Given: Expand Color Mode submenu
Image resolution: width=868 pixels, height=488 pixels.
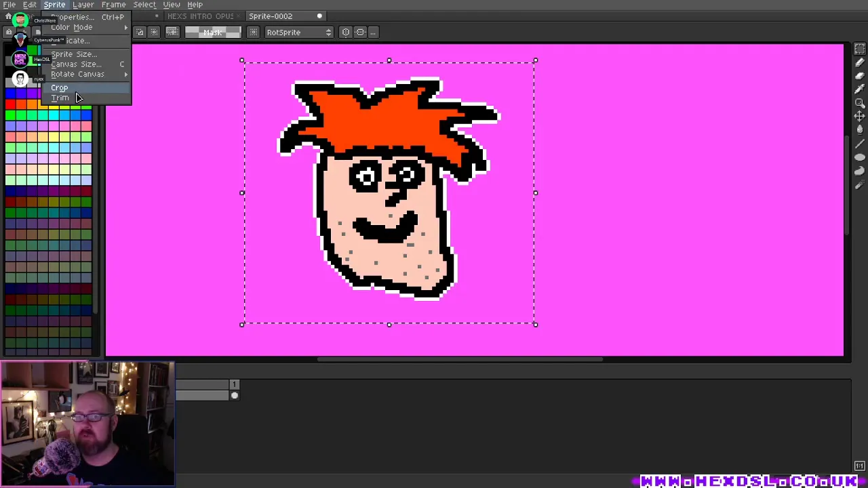Looking at the screenshot, I should pyautogui.click(x=85, y=27).
